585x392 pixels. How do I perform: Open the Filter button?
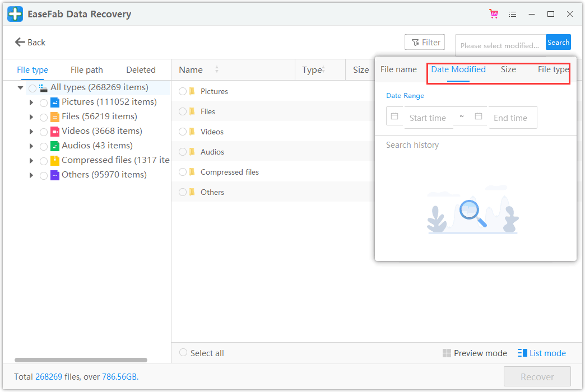click(x=425, y=42)
